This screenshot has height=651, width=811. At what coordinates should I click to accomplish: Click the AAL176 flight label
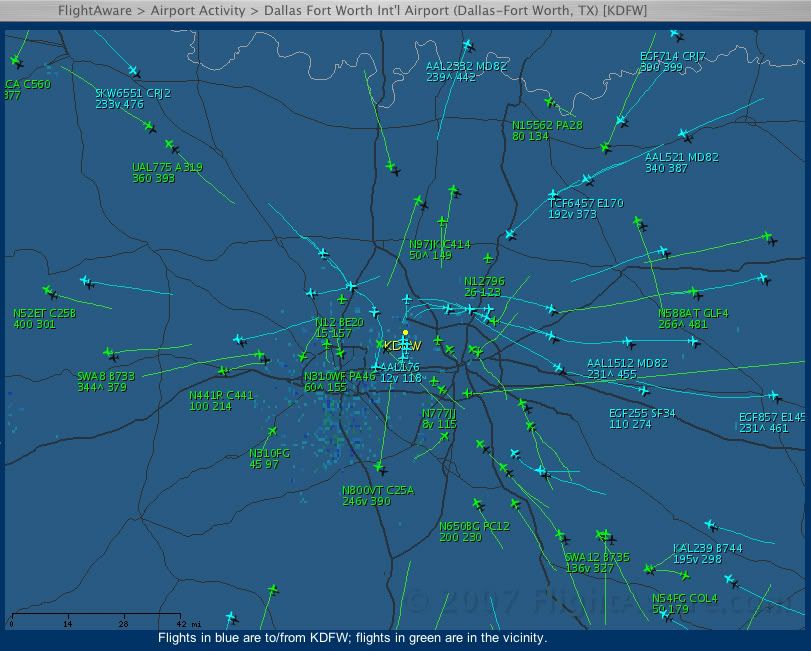click(401, 372)
